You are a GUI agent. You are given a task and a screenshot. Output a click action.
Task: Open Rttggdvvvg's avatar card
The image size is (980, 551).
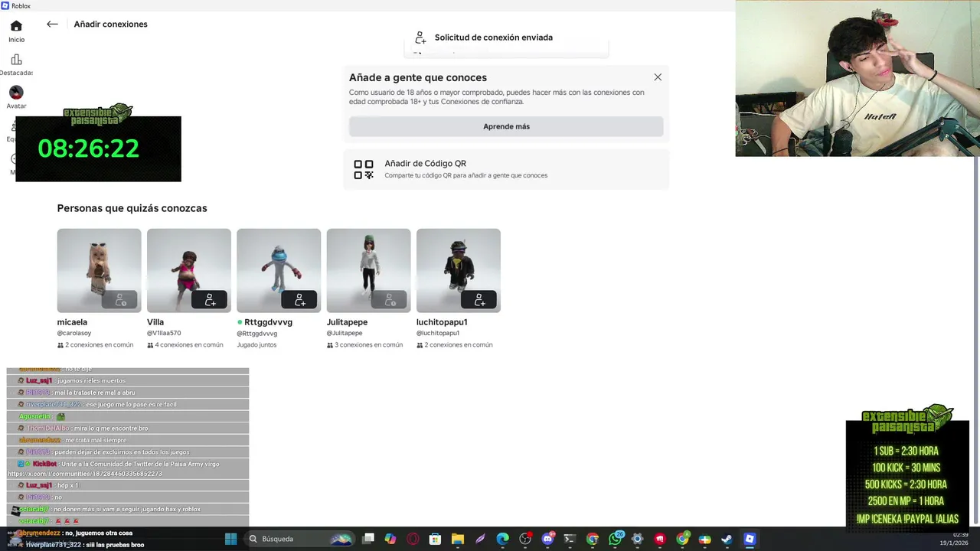278,270
